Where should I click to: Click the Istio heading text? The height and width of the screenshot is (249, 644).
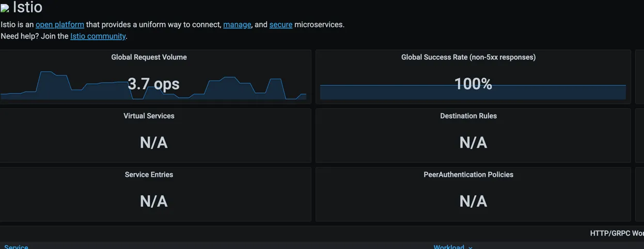click(27, 7)
